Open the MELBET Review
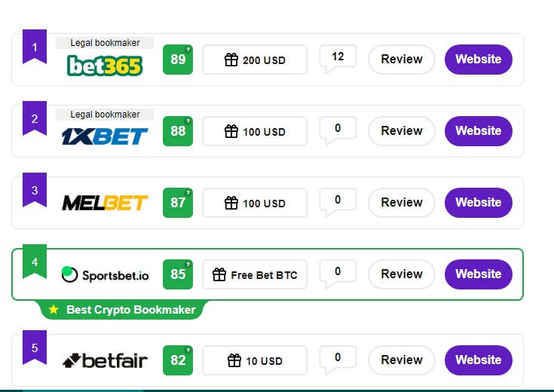This screenshot has width=554, height=392. [402, 203]
